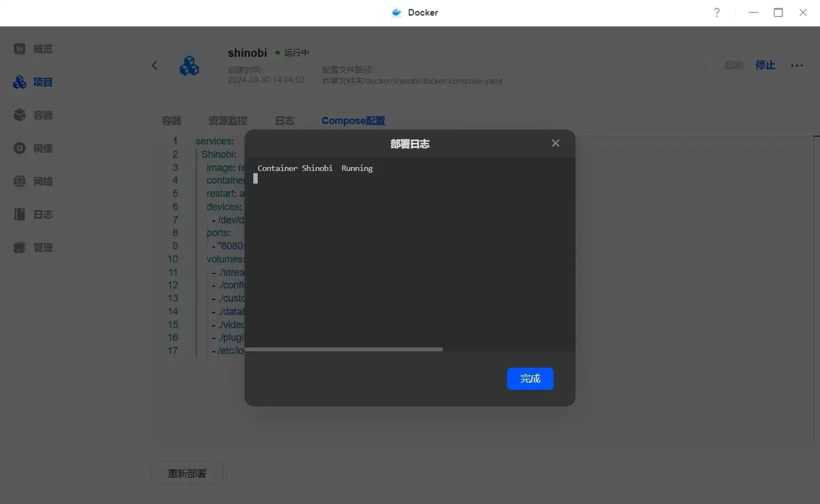This screenshot has height=504, width=820.
Task: Open the 网络 network globe icon
Action: pyautogui.click(x=20, y=181)
